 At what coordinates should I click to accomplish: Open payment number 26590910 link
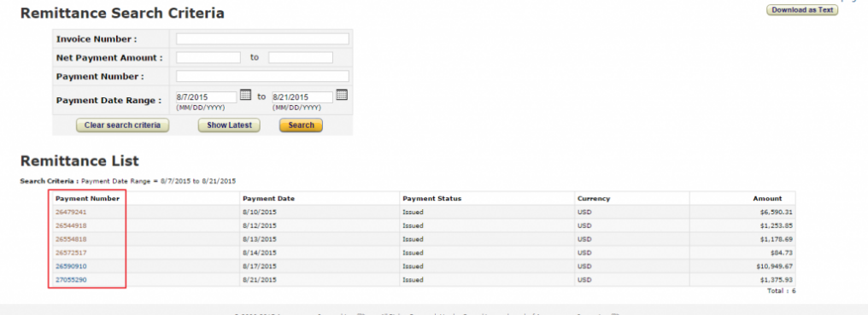(71, 266)
